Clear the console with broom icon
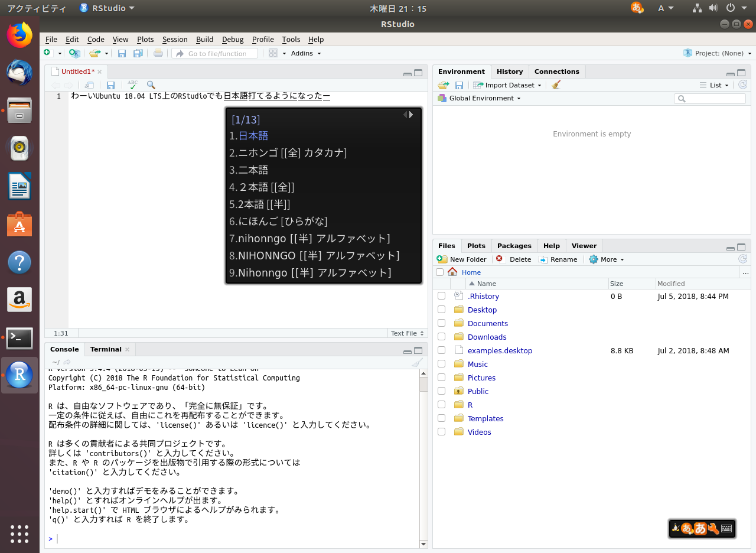756x553 pixels. pyautogui.click(x=417, y=362)
